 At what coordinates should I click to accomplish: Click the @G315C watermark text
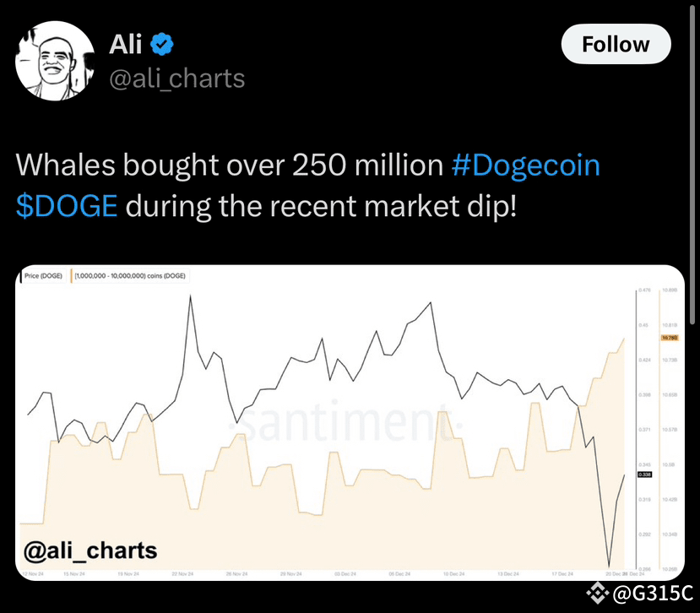tap(651, 594)
